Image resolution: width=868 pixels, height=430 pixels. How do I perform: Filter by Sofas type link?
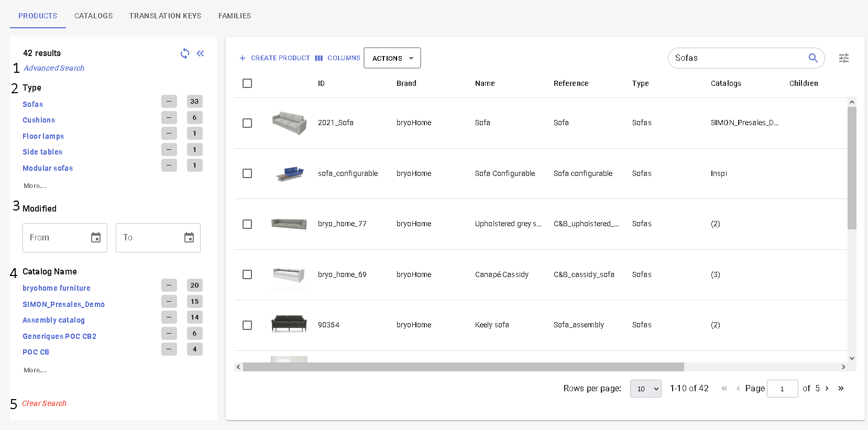[x=32, y=104]
